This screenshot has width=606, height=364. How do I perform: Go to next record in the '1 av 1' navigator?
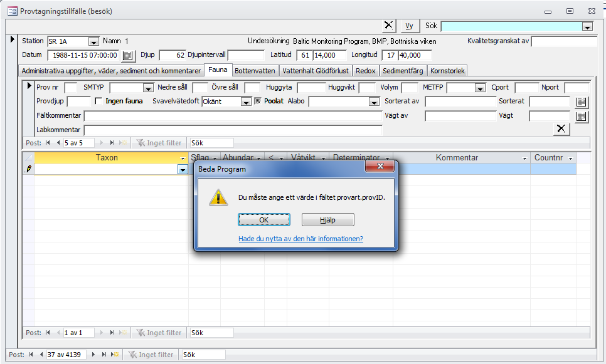tap(102, 333)
